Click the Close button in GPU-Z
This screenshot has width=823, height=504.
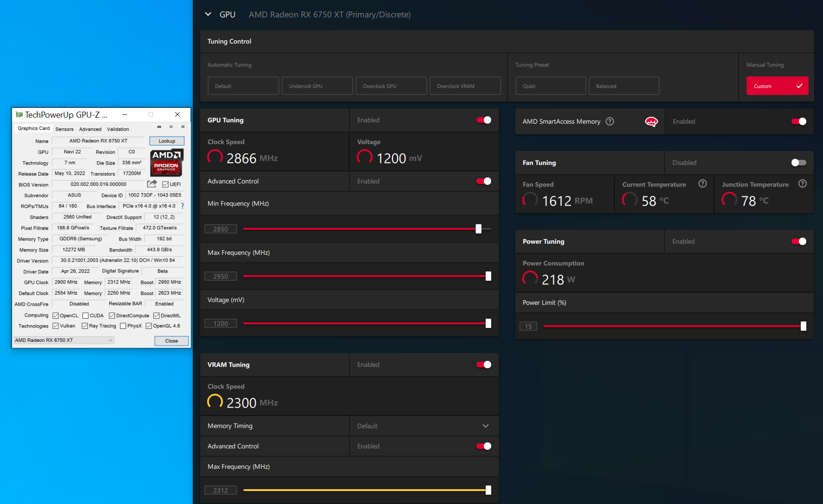point(171,340)
